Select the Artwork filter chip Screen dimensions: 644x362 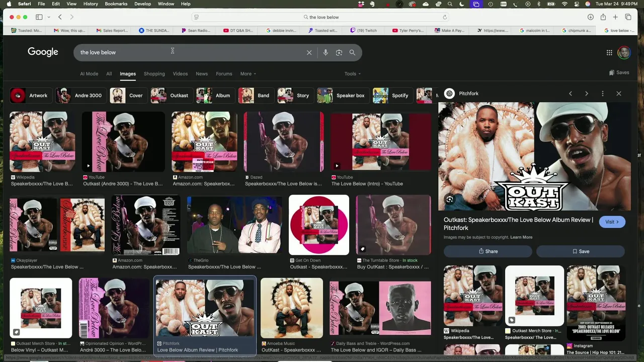point(31,96)
